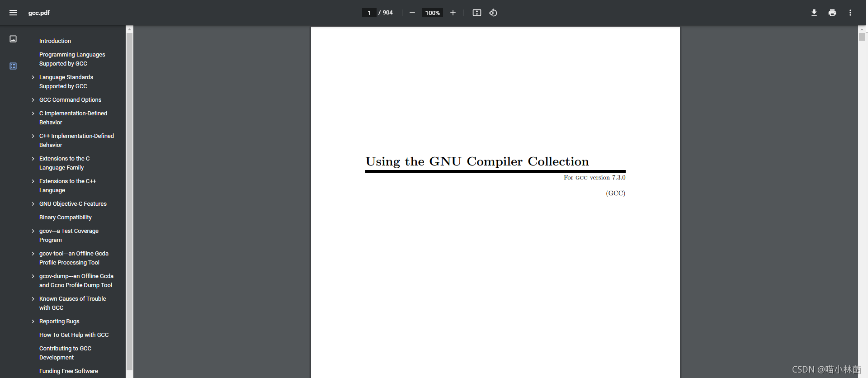
Task: Go to Known Causes of Trouble with GCC
Action: tap(72, 303)
